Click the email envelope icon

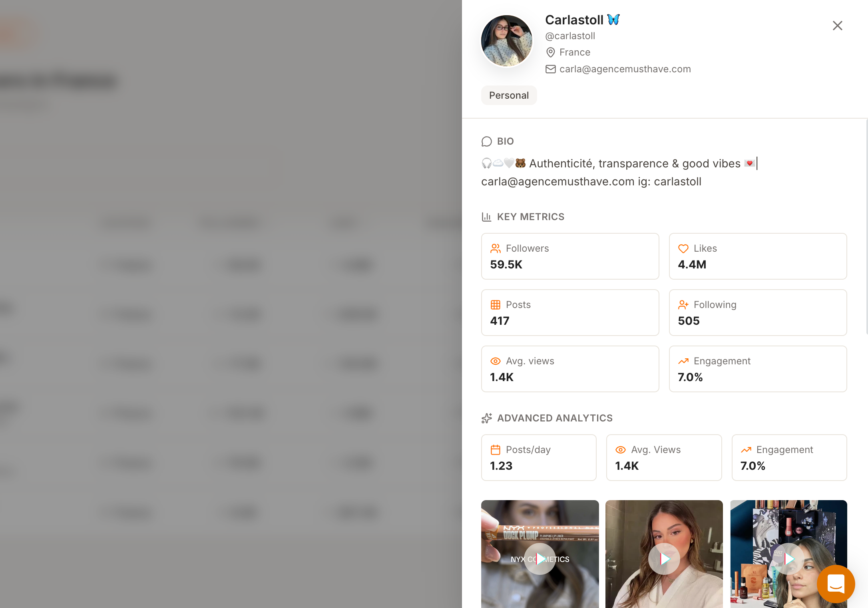point(550,69)
